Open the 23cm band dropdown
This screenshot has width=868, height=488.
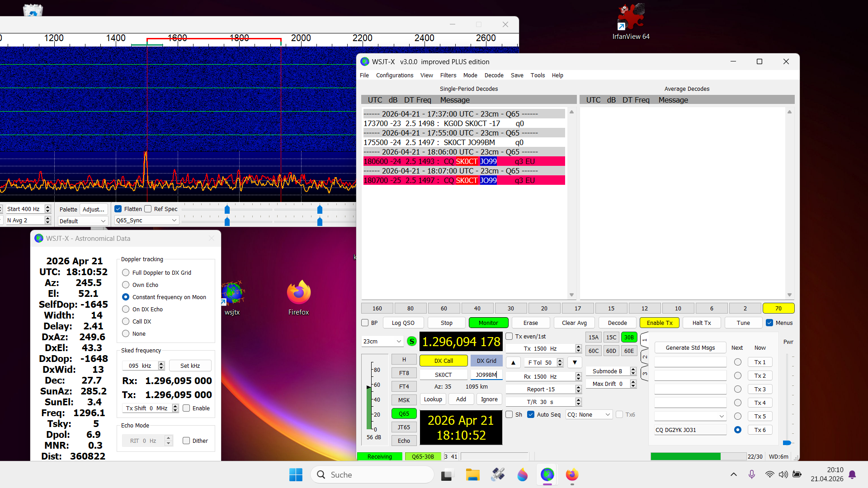pyautogui.click(x=382, y=341)
